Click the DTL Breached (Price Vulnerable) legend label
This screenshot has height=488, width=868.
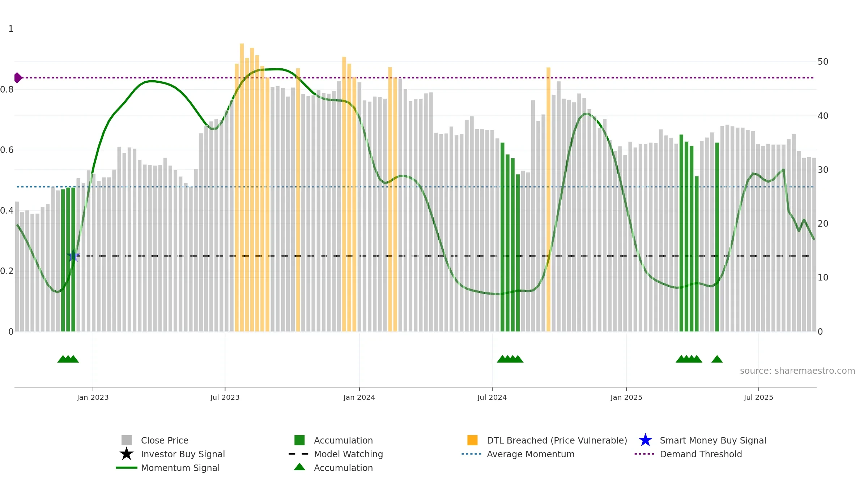coord(557,440)
